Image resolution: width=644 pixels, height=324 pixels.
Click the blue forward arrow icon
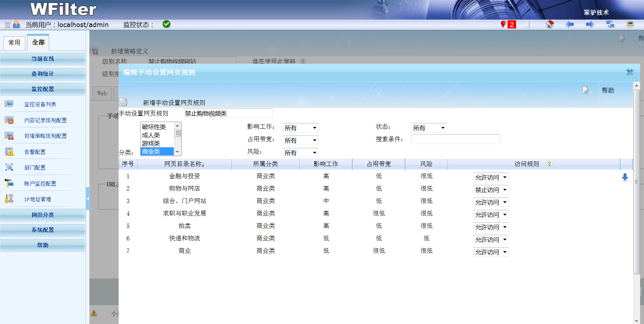590,24
